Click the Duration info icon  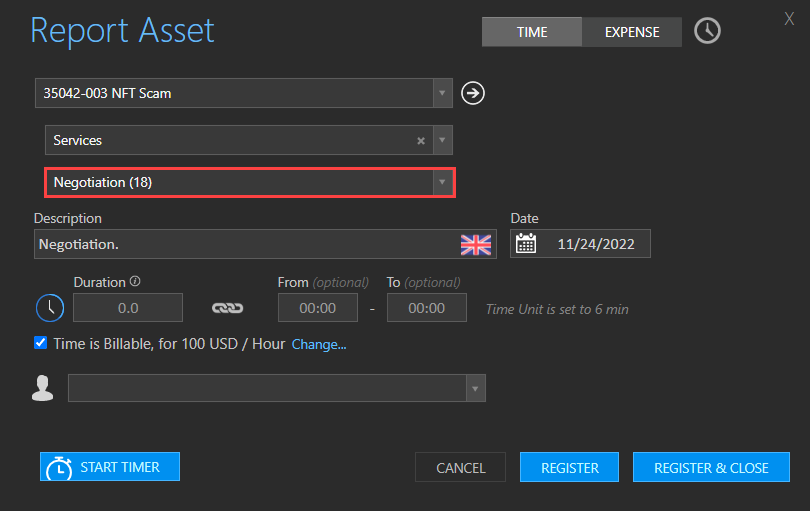tap(135, 281)
